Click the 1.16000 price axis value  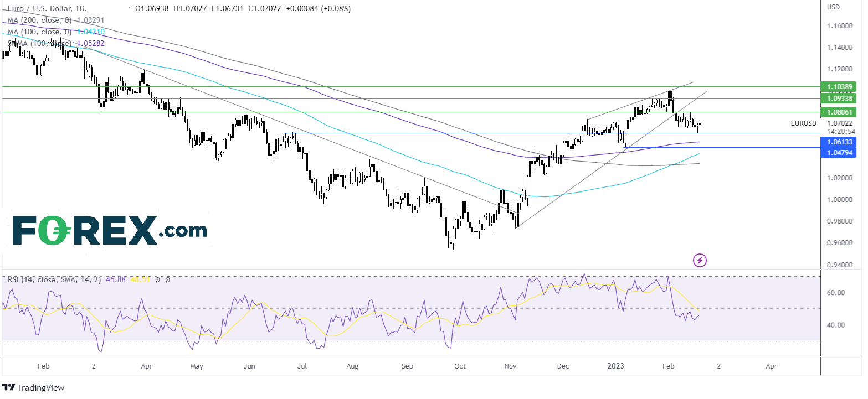point(839,26)
